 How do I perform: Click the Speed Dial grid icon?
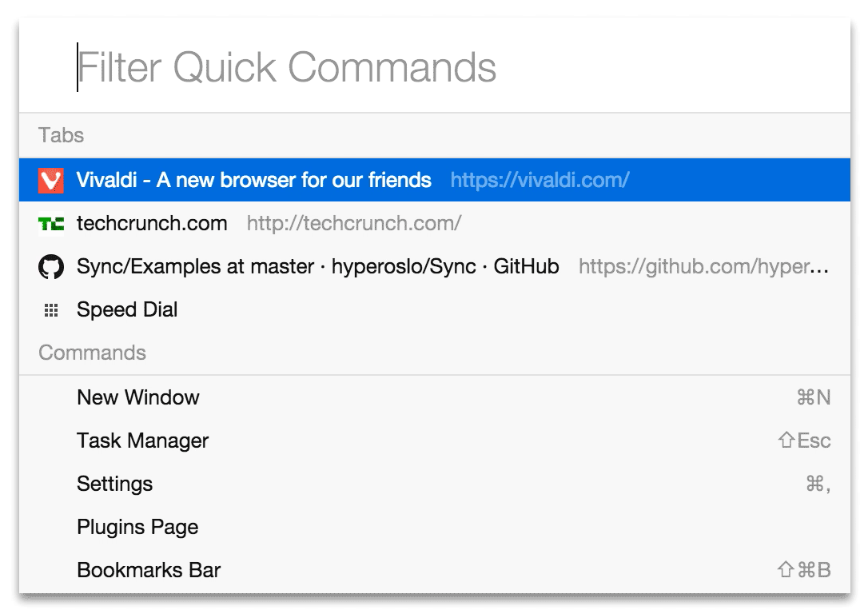coord(50,310)
